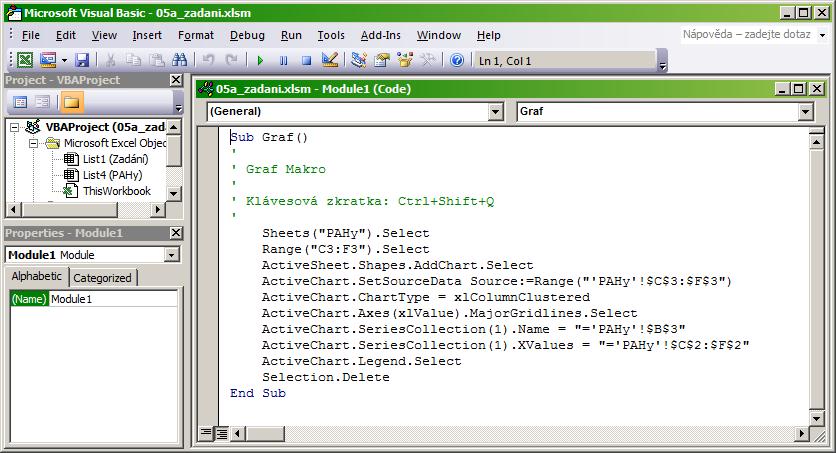Viewport: 836px width, 453px height.
Task: Open the Help menu
Action: [488, 35]
